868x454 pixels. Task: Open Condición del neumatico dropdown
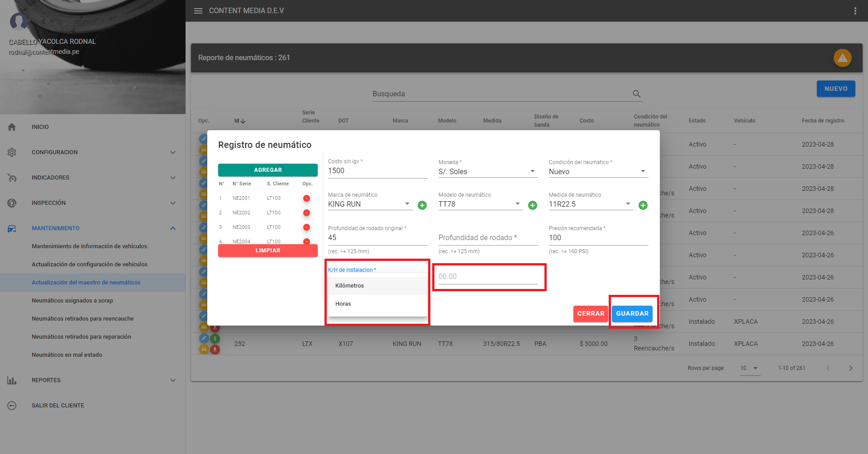pyautogui.click(x=598, y=172)
